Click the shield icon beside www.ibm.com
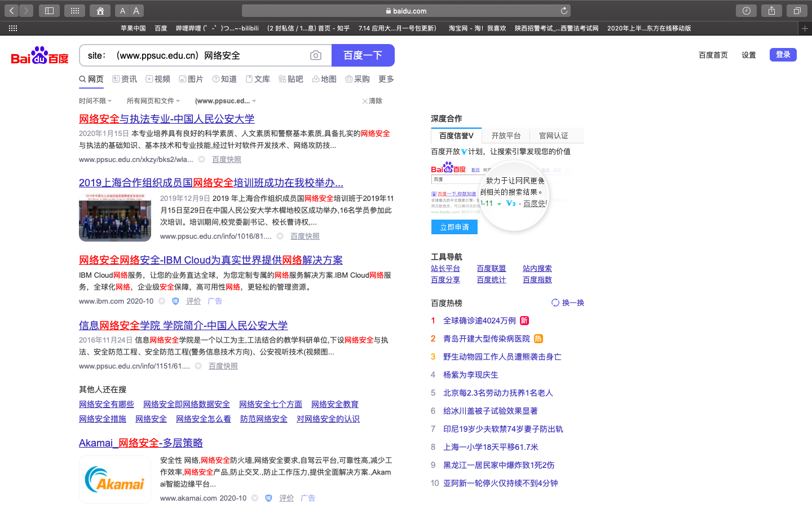Viewport: 812px width, 508px height. pyautogui.click(x=175, y=301)
